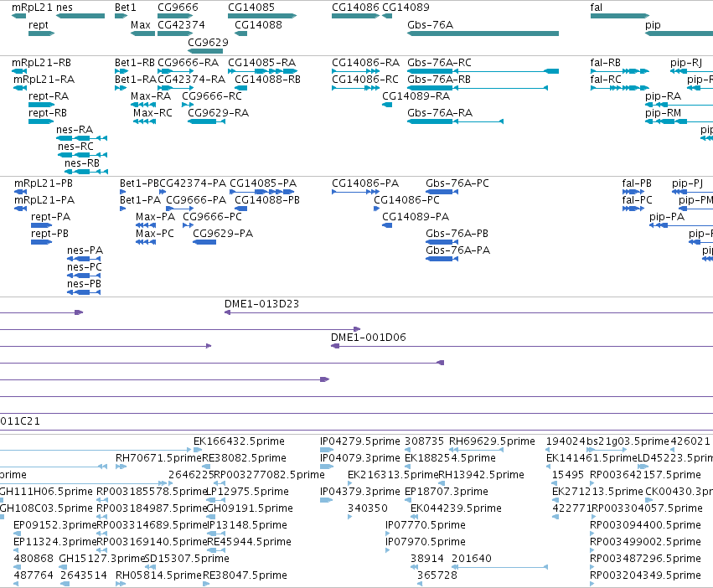Viewport: 713px width, 588px height.
Task: Open transcript label Max-RC
Action: point(152,113)
